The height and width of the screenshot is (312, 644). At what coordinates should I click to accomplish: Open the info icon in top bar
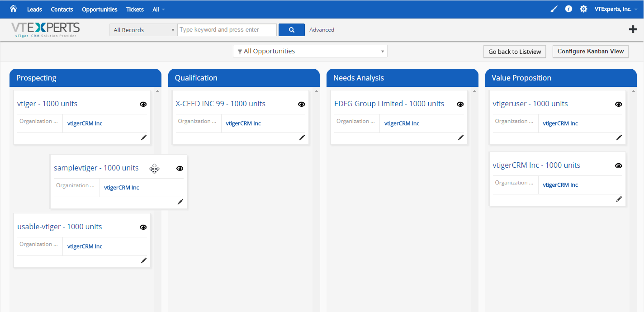pos(568,9)
